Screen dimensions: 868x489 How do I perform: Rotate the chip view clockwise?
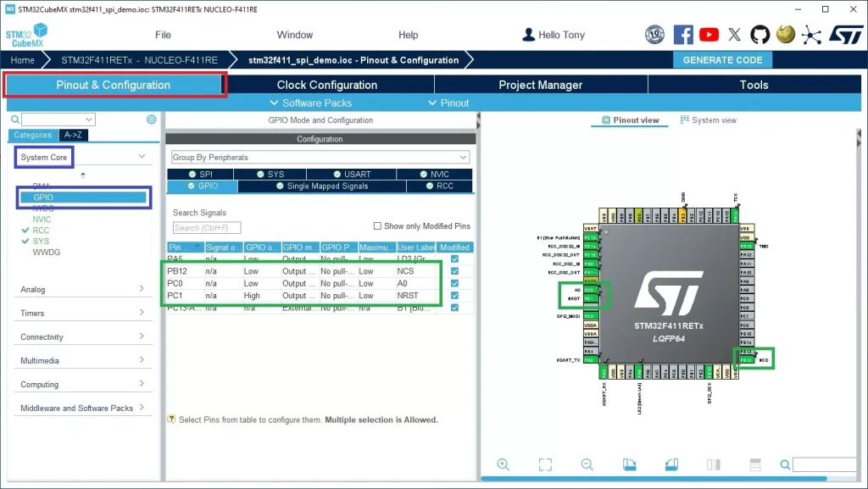[629, 464]
